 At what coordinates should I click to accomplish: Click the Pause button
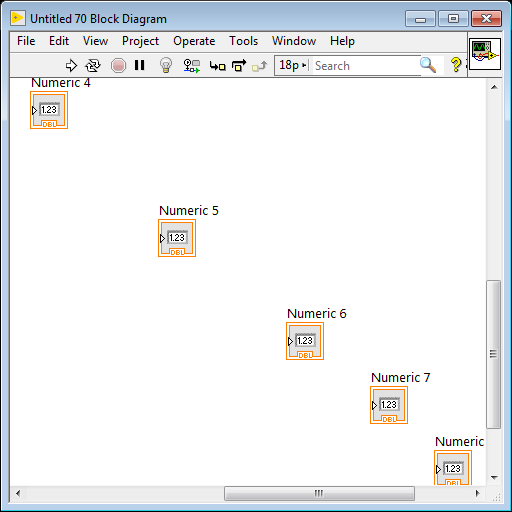tap(140, 65)
